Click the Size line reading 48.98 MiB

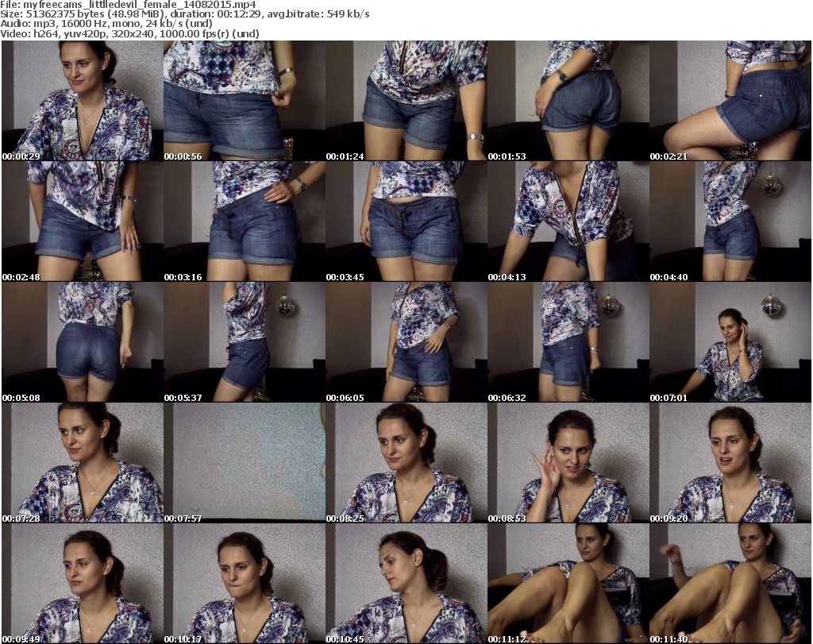pyautogui.click(x=184, y=14)
